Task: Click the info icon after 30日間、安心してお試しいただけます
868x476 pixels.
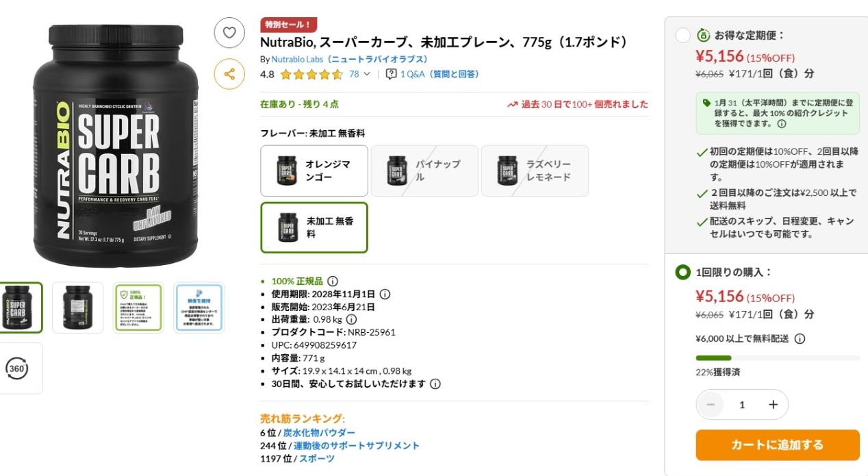Action: coord(435,384)
